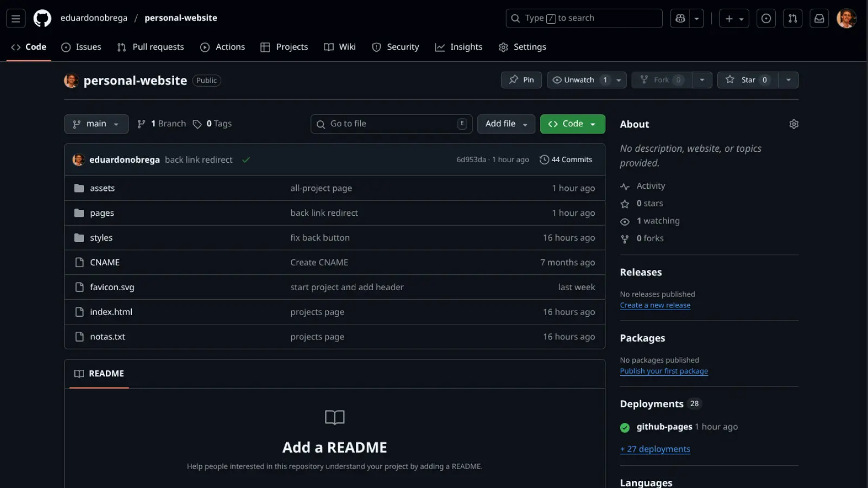Star the personal-website repository
The height and width of the screenshot is (488, 868).
point(748,80)
